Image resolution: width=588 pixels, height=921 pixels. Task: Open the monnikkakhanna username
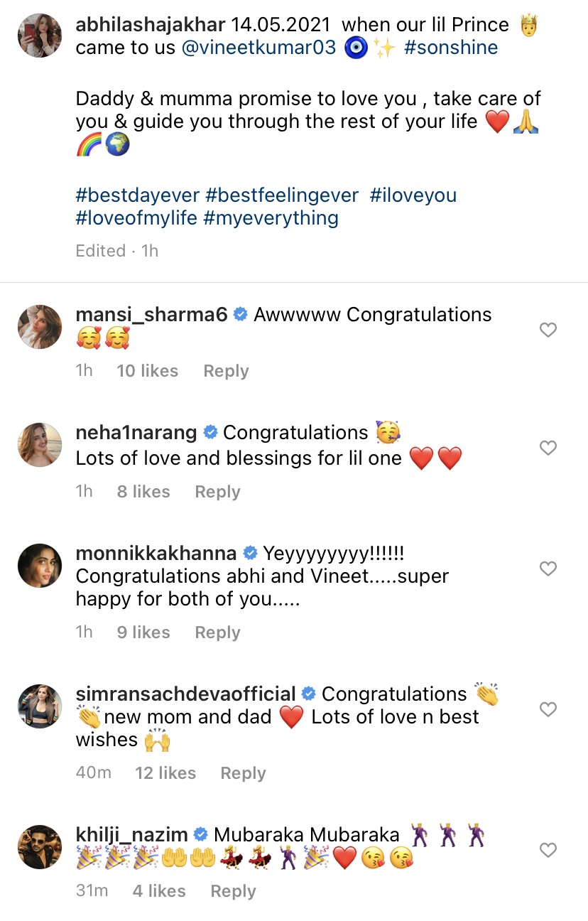click(156, 553)
